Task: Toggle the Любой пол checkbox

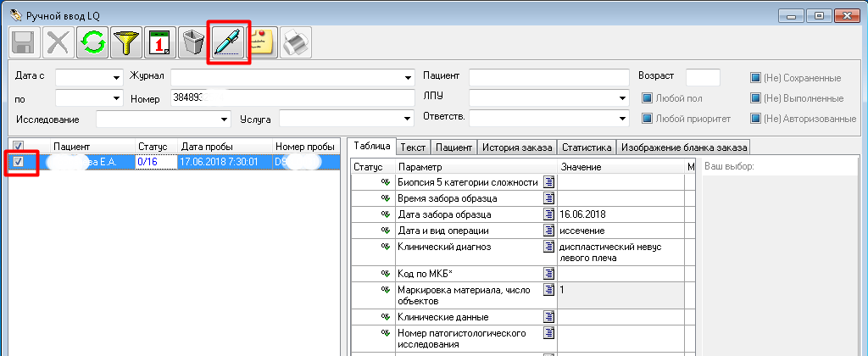Action: point(647,98)
